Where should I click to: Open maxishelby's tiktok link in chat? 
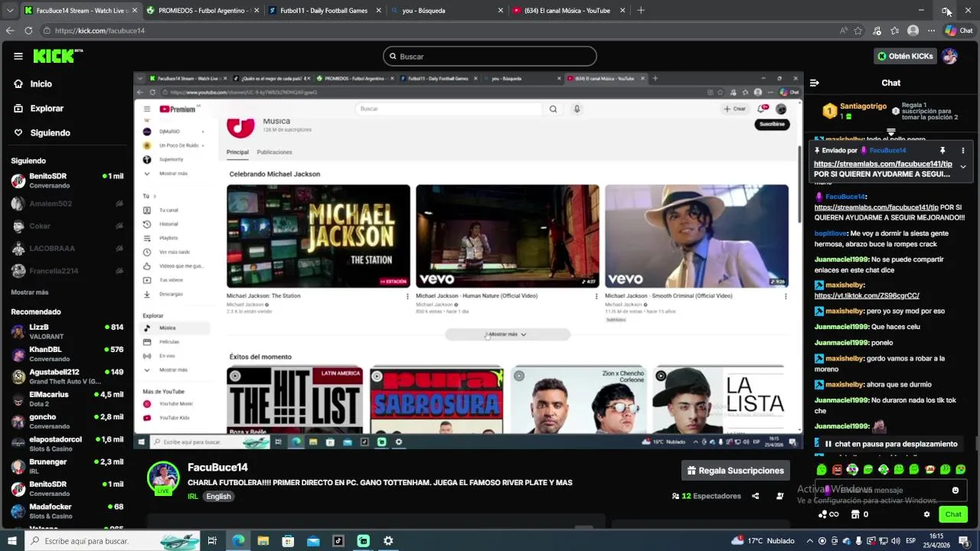click(x=867, y=295)
